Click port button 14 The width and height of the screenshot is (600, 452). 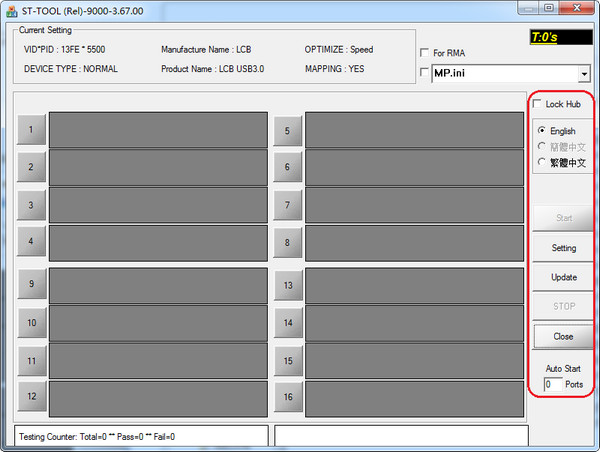pyautogui.click(x=288, y=323)
